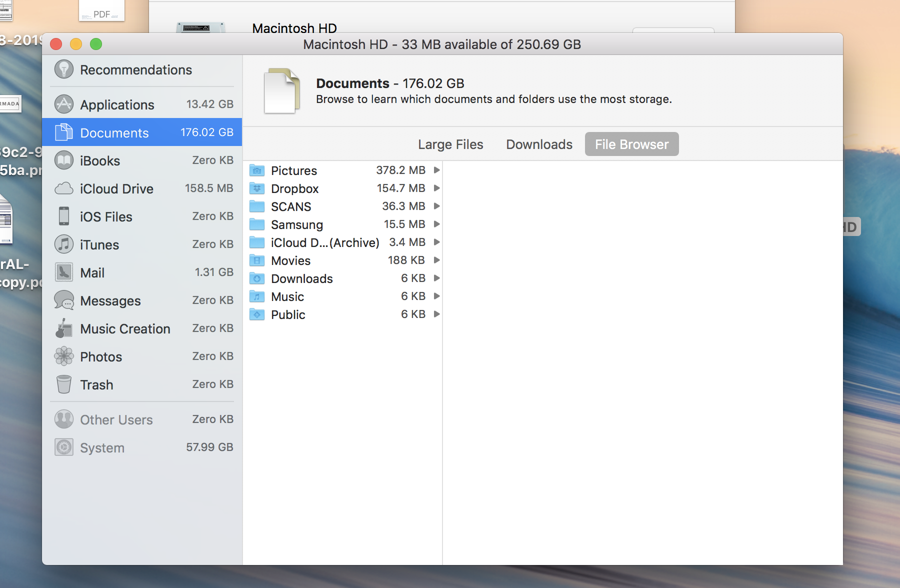Screen dimensions: 900x588
Task: Select the Dropbox folder name
Action: [x=295, y=188]
